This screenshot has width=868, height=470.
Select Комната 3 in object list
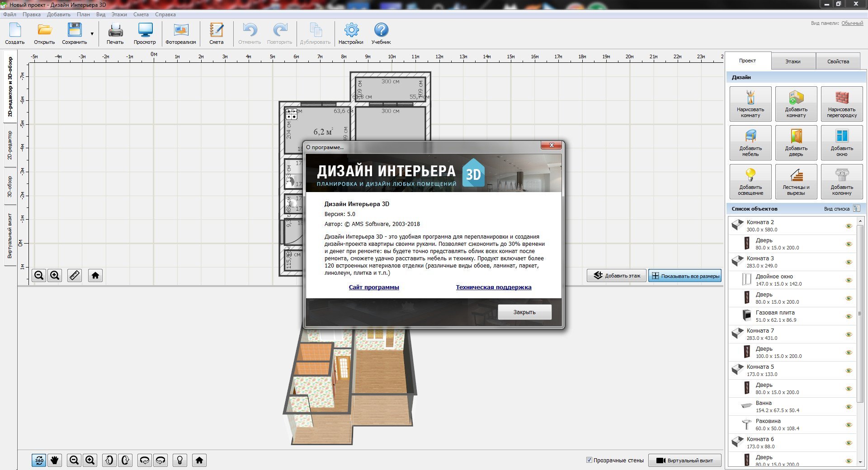792,262
